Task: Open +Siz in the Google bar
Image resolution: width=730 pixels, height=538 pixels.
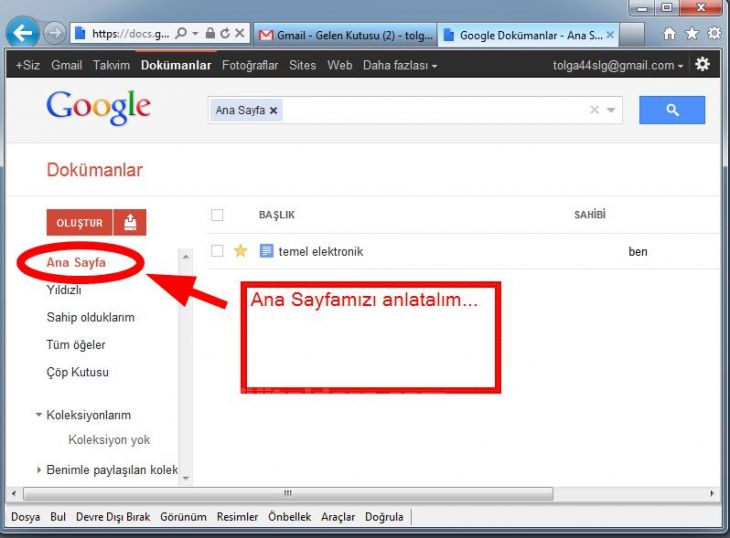Action: (27, 65)
